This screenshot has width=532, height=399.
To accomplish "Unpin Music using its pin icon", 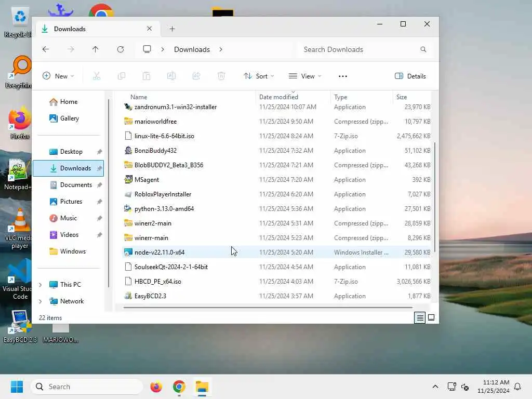I will pyautogui.click(x=99, y=218).
